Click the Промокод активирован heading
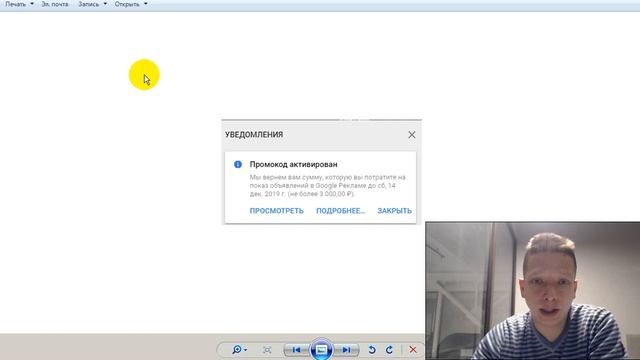 pos(293,164)
